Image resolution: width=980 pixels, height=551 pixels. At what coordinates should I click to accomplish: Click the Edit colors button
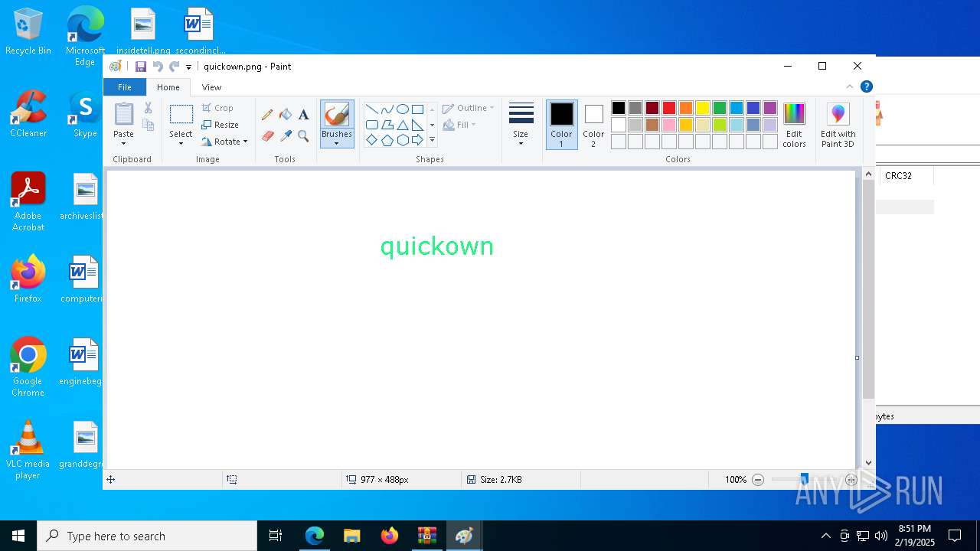point(794,126)
